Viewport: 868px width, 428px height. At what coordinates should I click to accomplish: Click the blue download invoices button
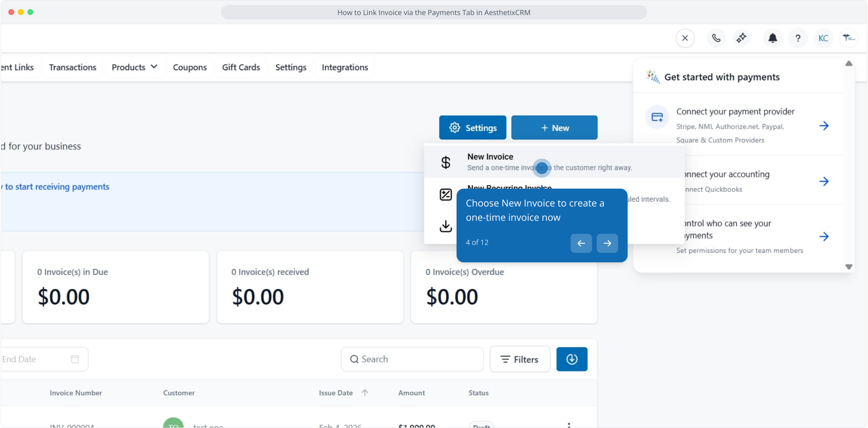click(x=571, y=359)
